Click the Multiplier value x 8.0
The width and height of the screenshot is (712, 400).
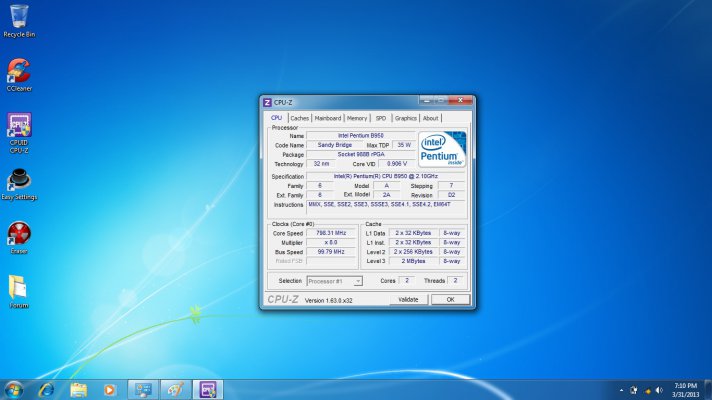coord(331,242)
